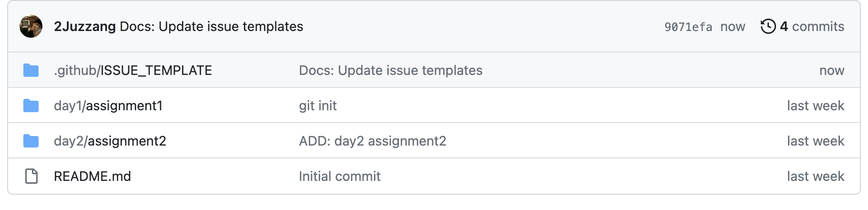Click the 2Juzzang user avatar
Viewport: 868px width, 210px height.
[x=31, y=26]
